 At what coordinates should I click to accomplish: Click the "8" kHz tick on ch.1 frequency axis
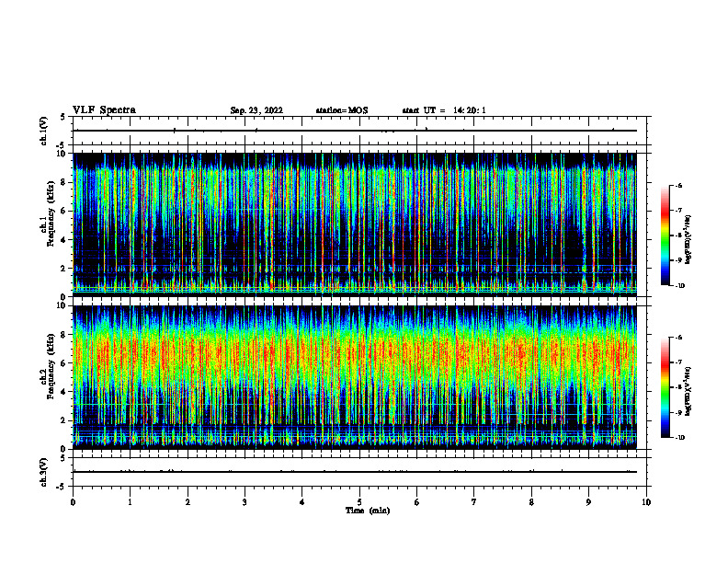(64, 182)
